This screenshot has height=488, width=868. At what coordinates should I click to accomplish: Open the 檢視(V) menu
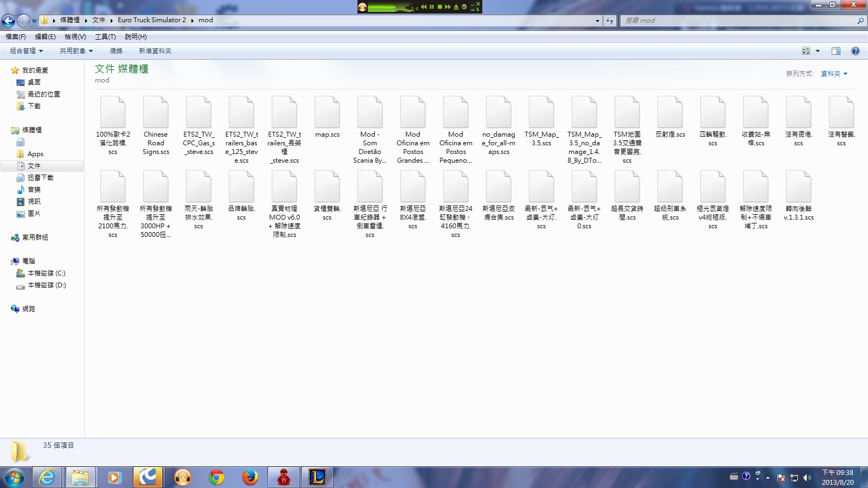(x=75, y=37)
